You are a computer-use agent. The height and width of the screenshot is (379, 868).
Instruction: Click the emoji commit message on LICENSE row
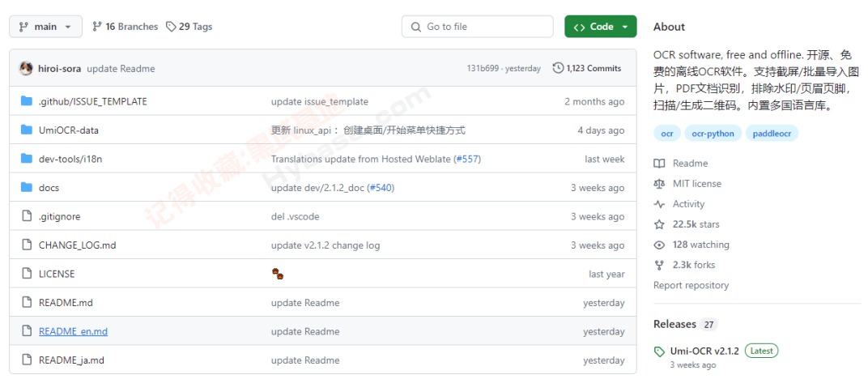click(278, 274)
